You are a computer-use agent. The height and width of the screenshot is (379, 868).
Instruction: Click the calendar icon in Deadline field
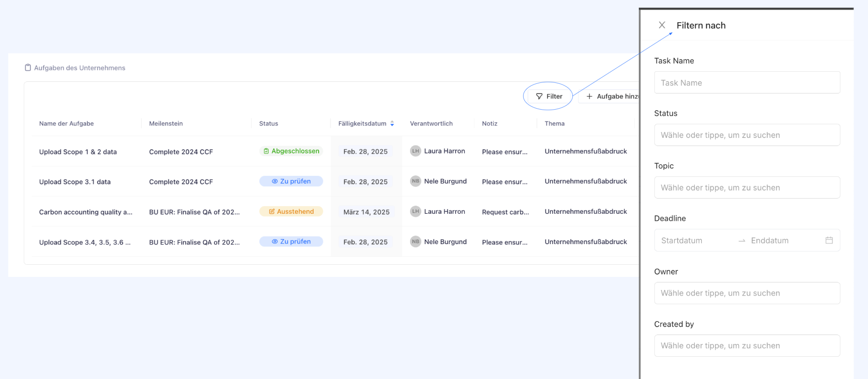pos(829,241)
